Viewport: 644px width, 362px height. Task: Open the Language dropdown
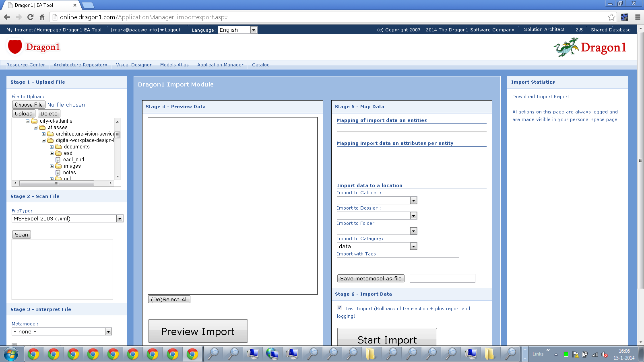(x=237, y=30)
